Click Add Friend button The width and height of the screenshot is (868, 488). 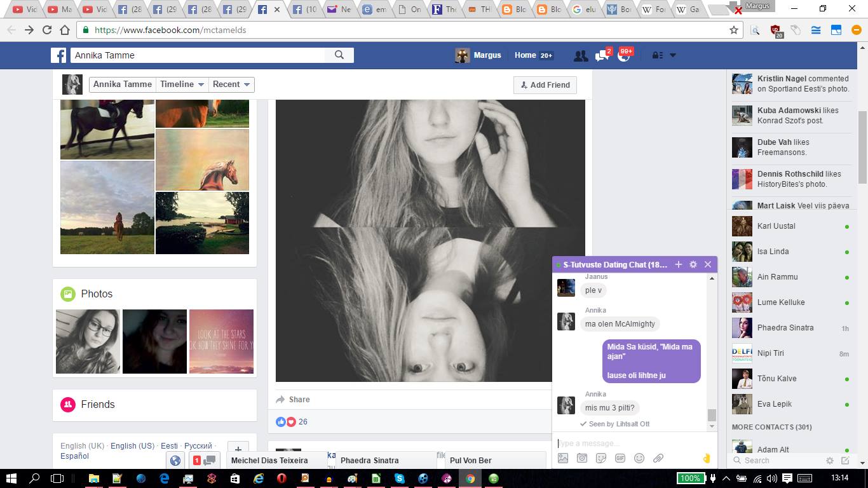(545, 85)
